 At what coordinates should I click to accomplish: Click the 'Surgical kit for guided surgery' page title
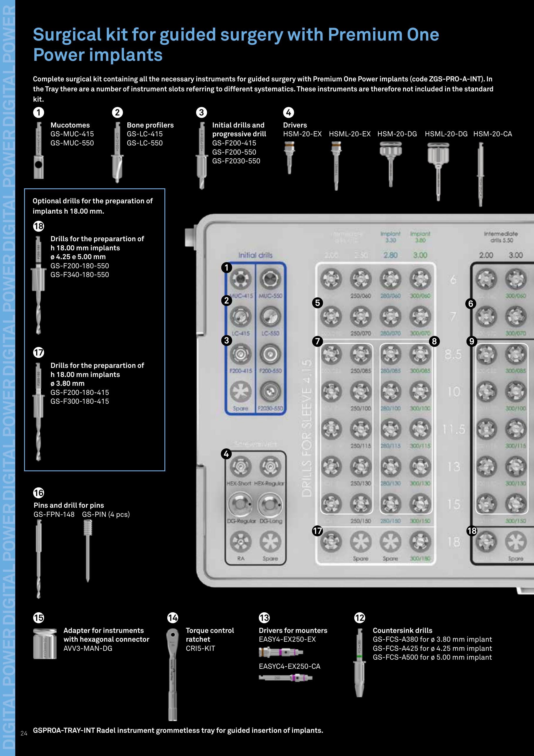[236, 44]
